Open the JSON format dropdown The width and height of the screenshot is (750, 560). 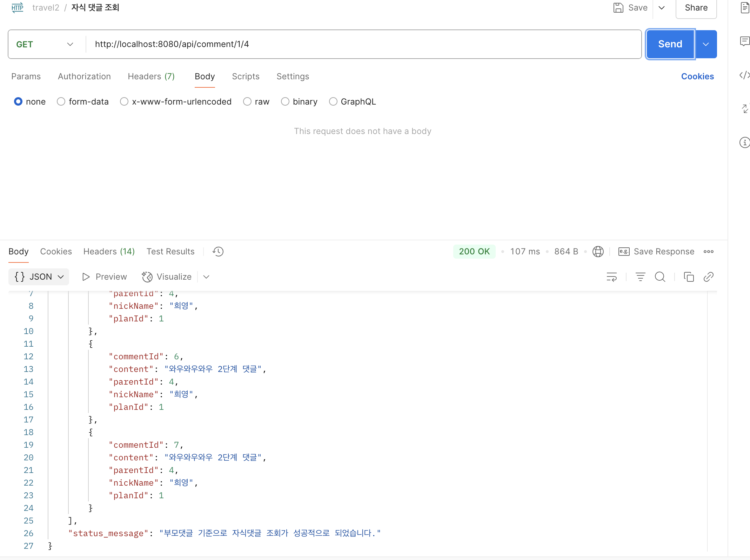click(x=39, y=277)
